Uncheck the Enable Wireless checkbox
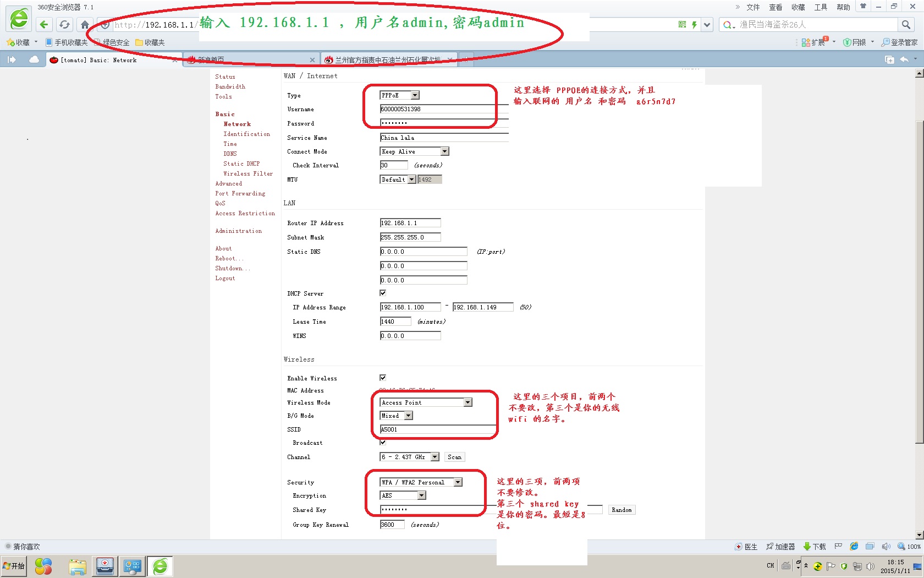The width and height of the screenshot is (924, 578). (383, 378)
